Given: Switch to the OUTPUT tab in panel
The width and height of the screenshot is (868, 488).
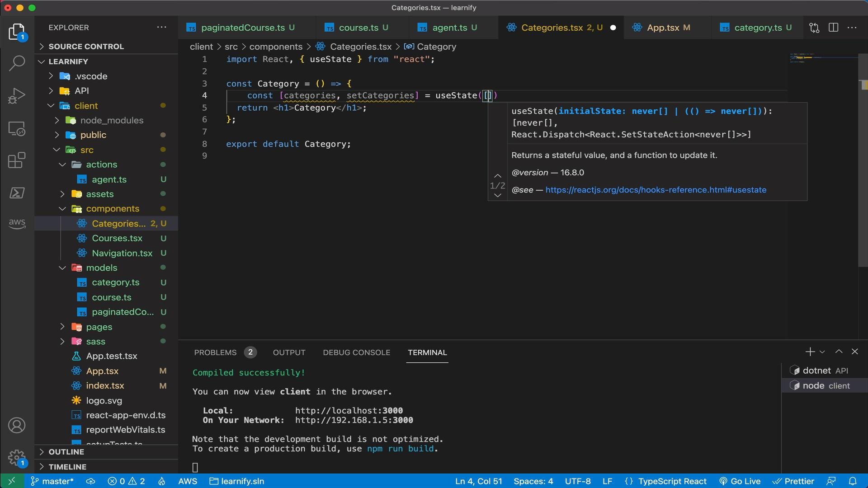Looking at the screenshot, I should click(289, 352).
